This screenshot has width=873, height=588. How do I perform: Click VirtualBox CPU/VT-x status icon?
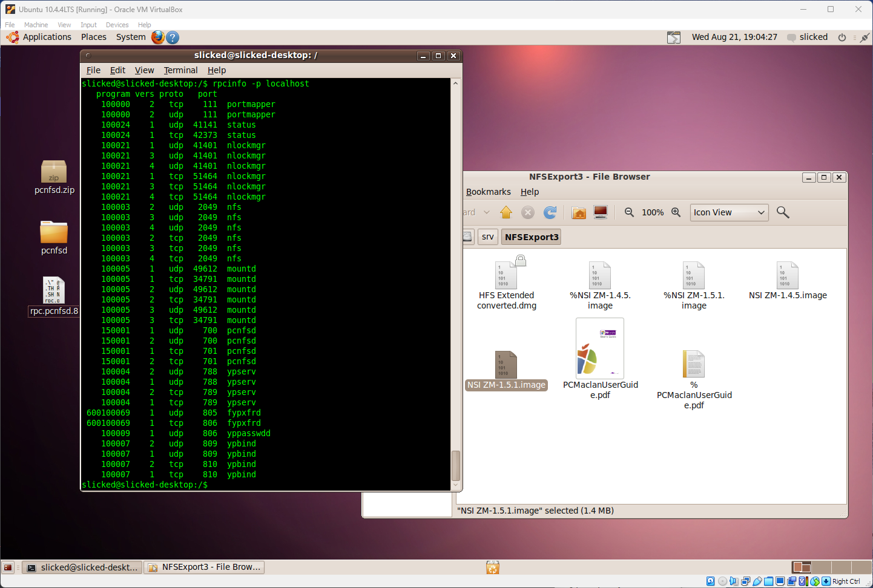[803, 581]
